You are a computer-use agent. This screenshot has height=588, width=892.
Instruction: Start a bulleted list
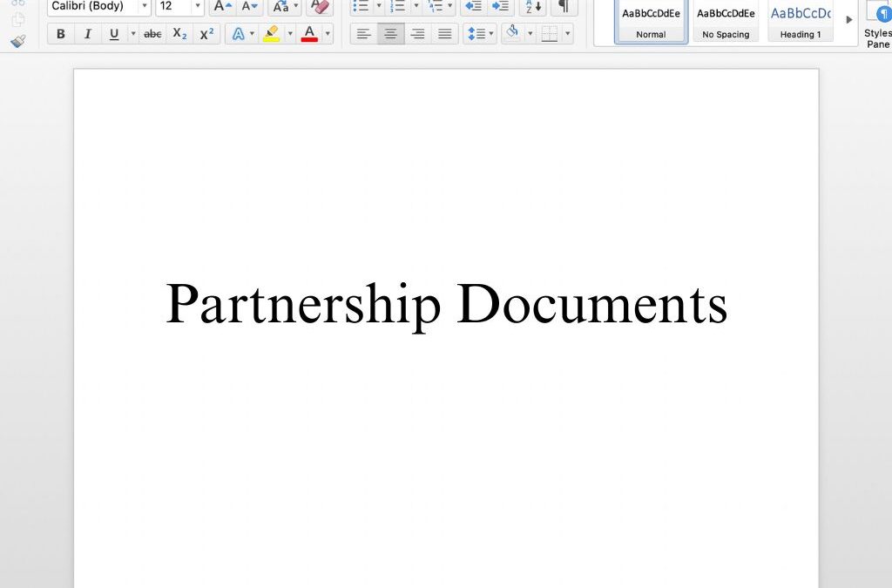[361, 7]
